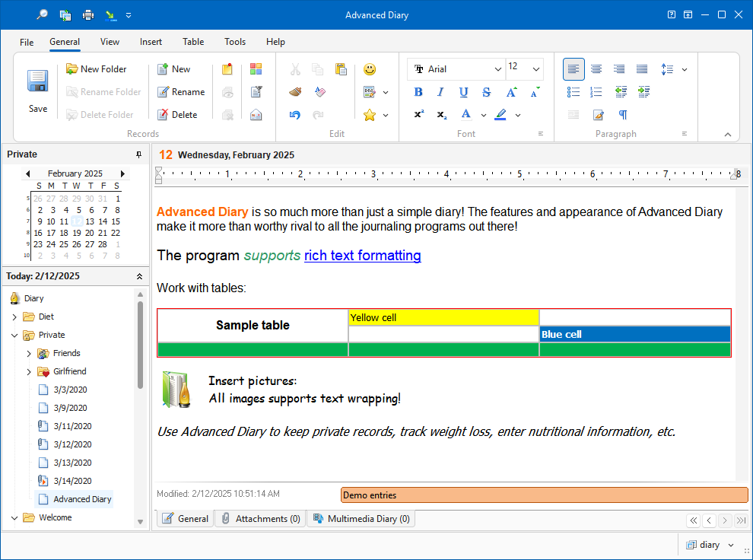
Task: Toggle Bold formatting
Action: (418, 92)
